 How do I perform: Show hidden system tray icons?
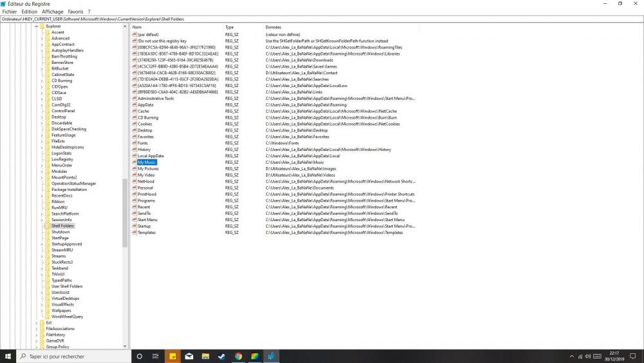click(572, 357)
